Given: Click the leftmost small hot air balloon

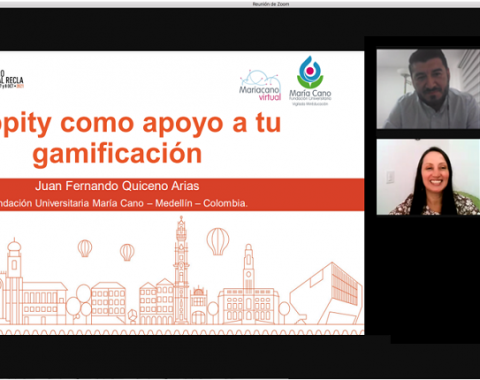Looking at the screenshot, I should [85, 248].
